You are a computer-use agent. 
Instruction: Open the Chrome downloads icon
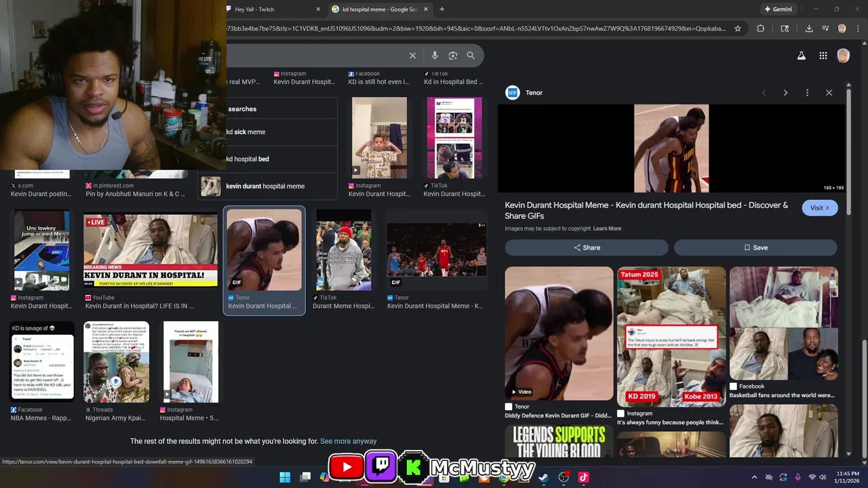pos(809,28)
